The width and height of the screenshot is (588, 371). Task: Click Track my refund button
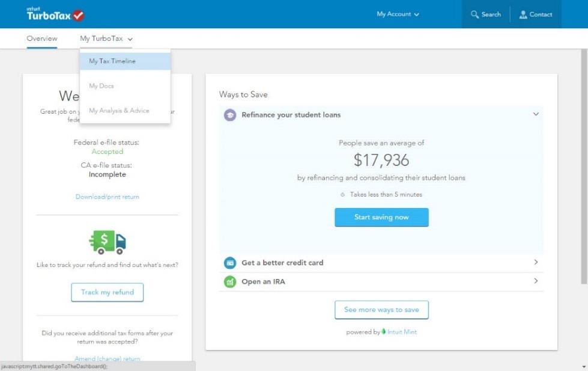[108, 292]
